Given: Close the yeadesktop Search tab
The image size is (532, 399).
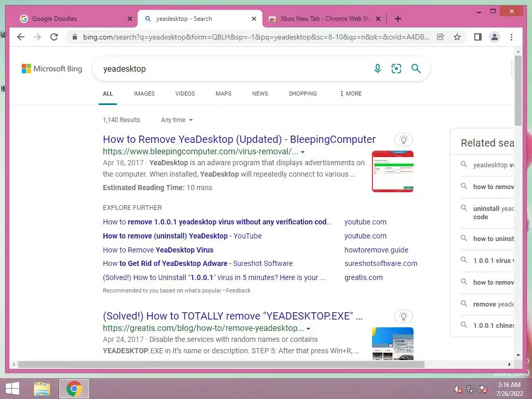Looking at the screenshot, I should [x=254, y=19].
